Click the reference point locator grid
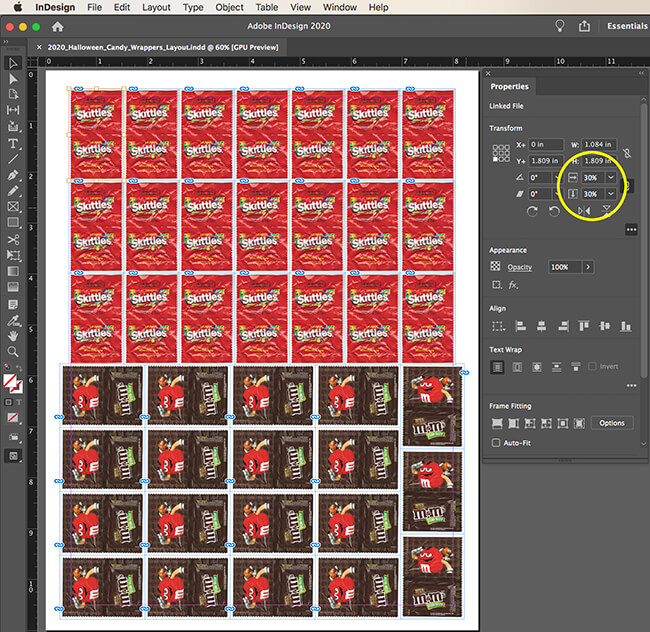 tap(501, 153)
